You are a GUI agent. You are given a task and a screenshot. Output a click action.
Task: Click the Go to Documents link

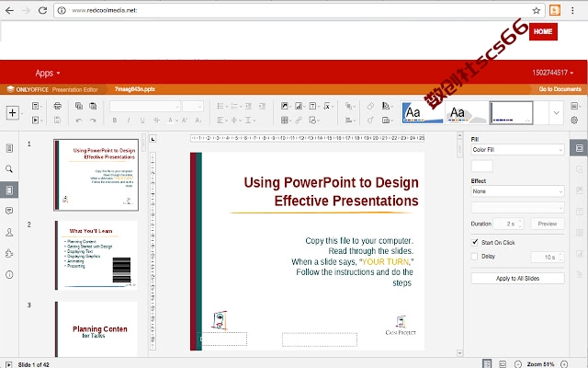[x=560, y=89]
